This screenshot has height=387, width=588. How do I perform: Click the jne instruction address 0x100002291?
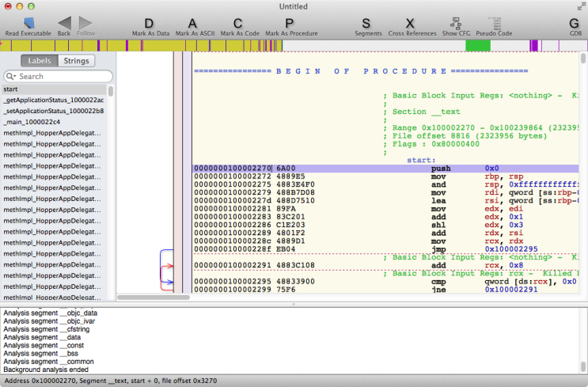point(511,290)
